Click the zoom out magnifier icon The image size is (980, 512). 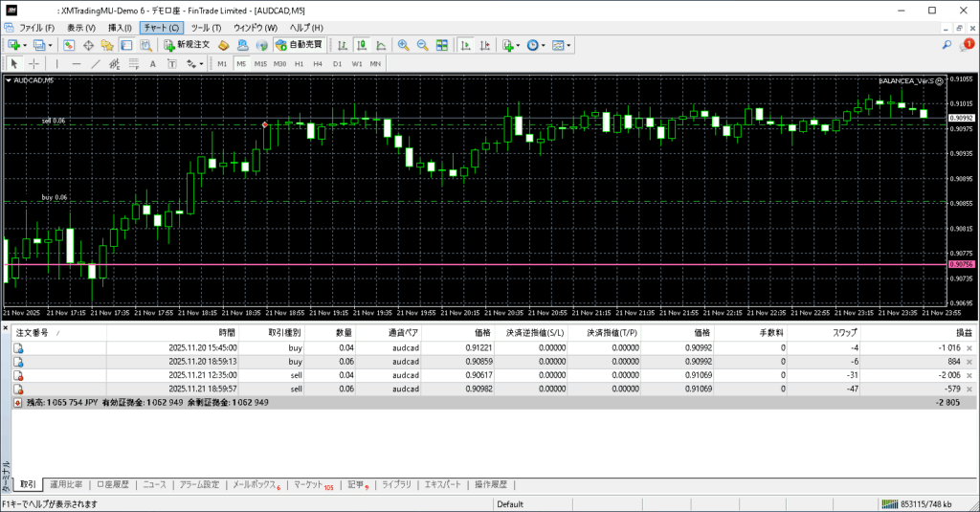[x=422, y=45]
